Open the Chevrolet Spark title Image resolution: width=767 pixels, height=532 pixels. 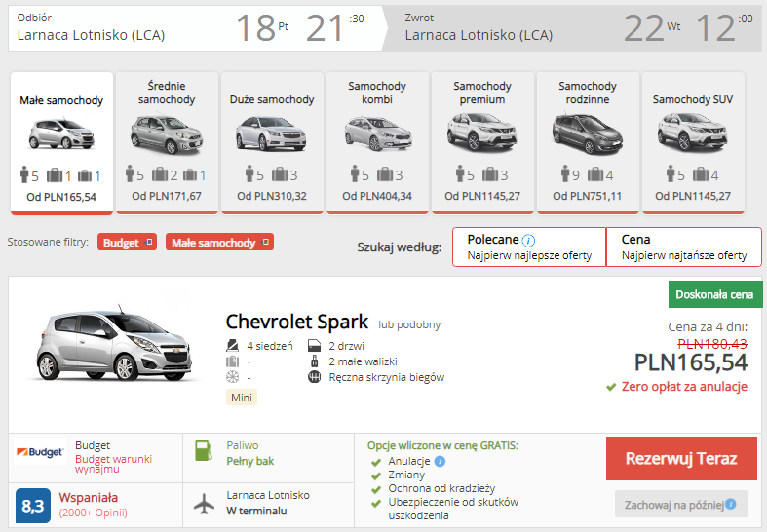pos(297,322)
